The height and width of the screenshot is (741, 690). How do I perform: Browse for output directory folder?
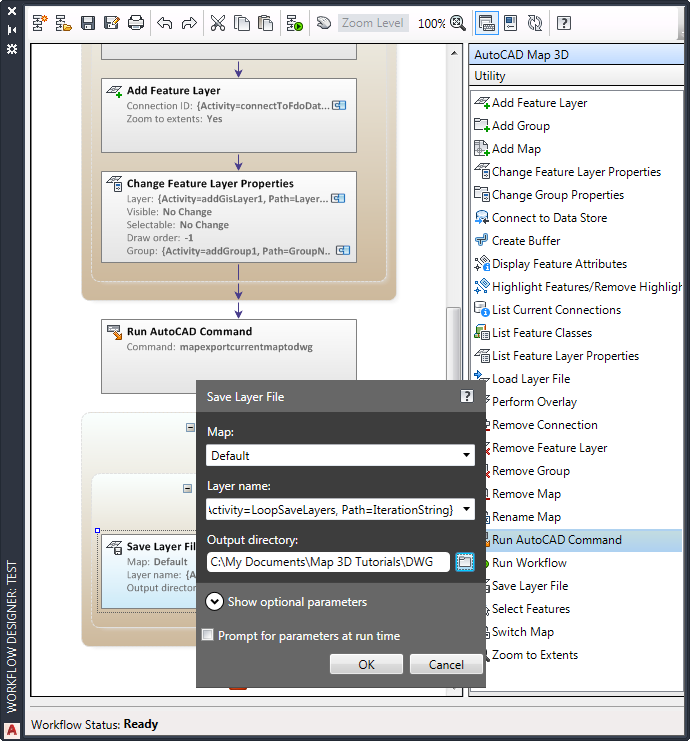pos(465,562)
